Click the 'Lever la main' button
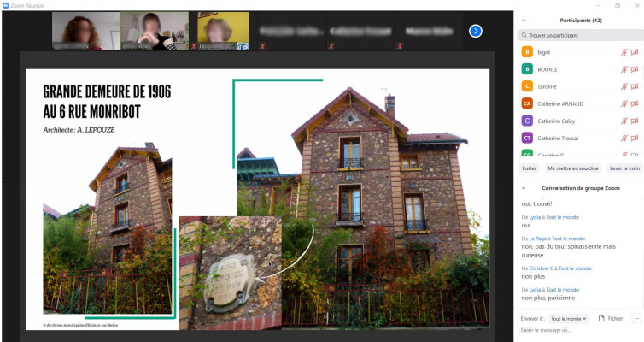 624,168
